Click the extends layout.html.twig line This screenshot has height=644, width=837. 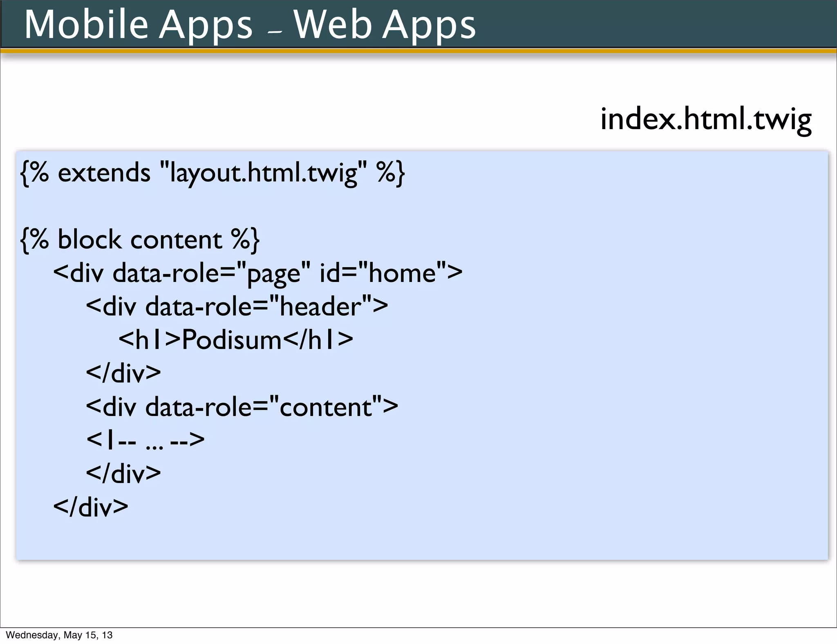point(213,173)
